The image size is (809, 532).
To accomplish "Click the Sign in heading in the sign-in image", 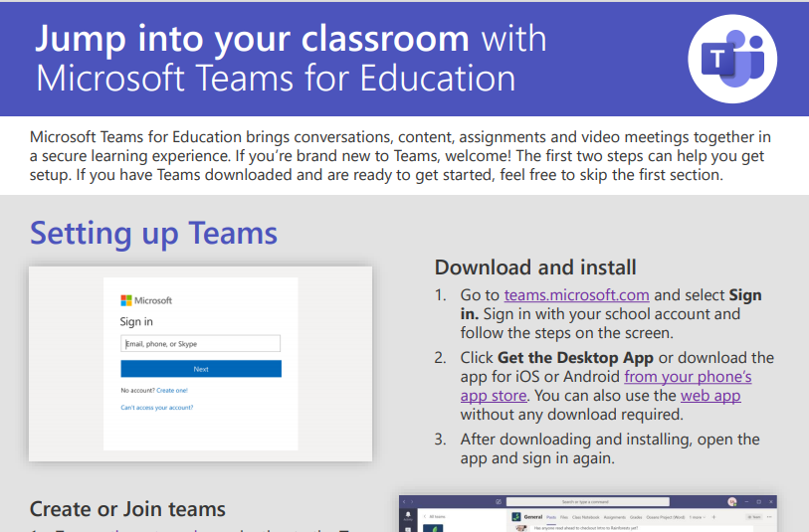I will [x=136, y=321].
